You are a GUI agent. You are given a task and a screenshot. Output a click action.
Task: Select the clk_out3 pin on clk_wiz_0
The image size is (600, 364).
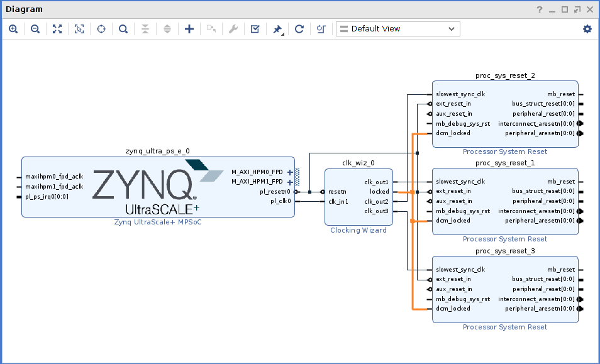(377, 211)
